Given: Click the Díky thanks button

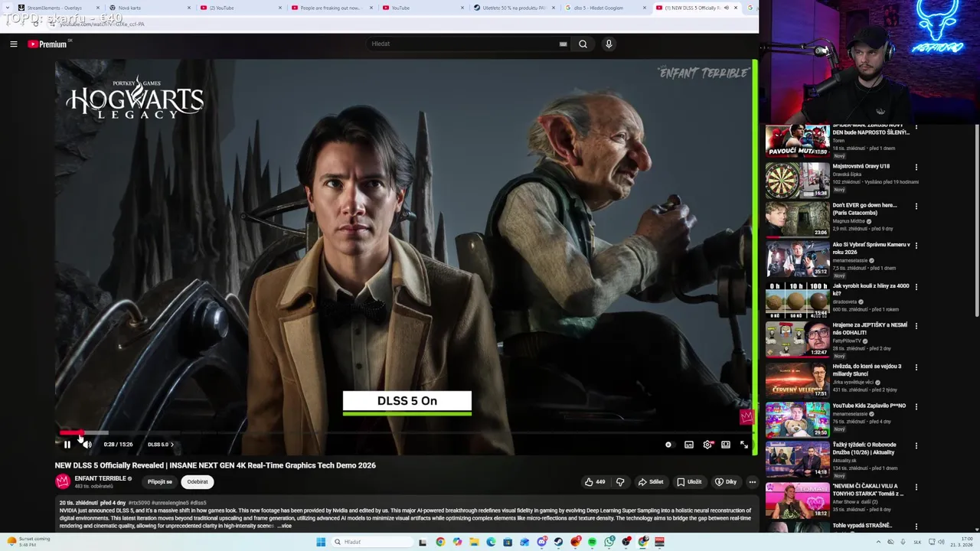Looking at the screenshot, I should pos(726,482).
